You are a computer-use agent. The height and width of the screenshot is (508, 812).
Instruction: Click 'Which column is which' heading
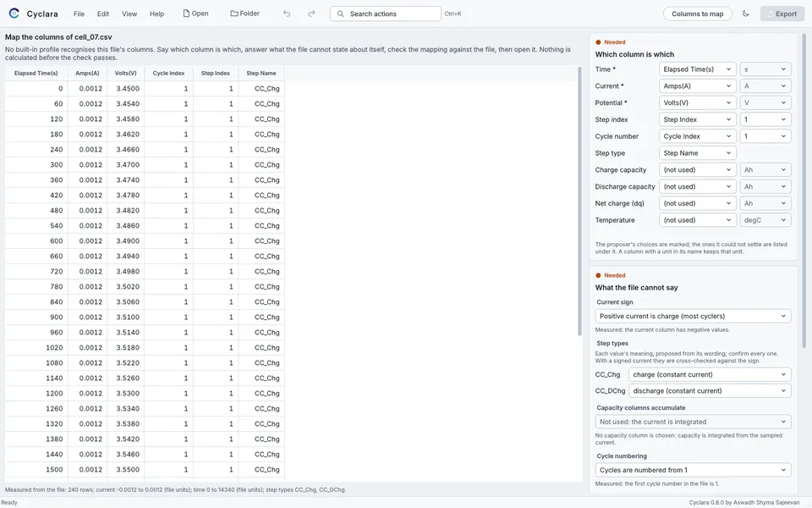click(634, 54)
